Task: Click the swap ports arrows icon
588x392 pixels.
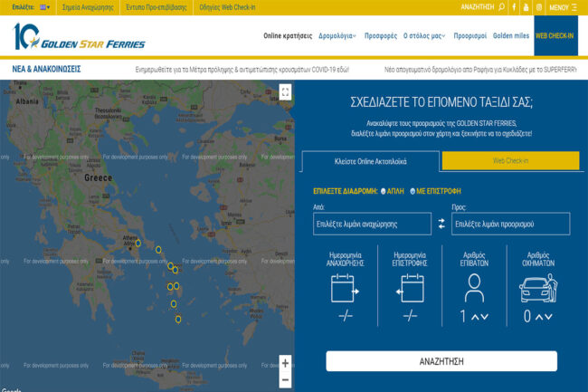Action: pos(441,224)
